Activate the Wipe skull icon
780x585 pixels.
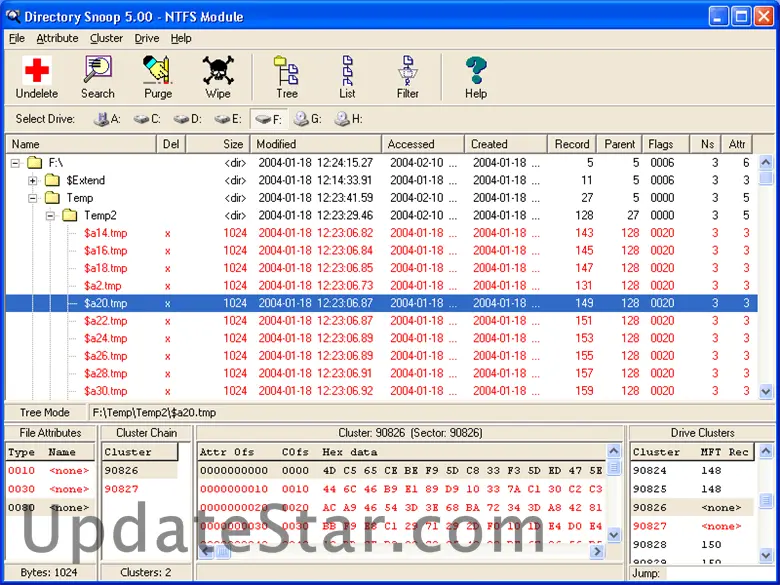218,70
